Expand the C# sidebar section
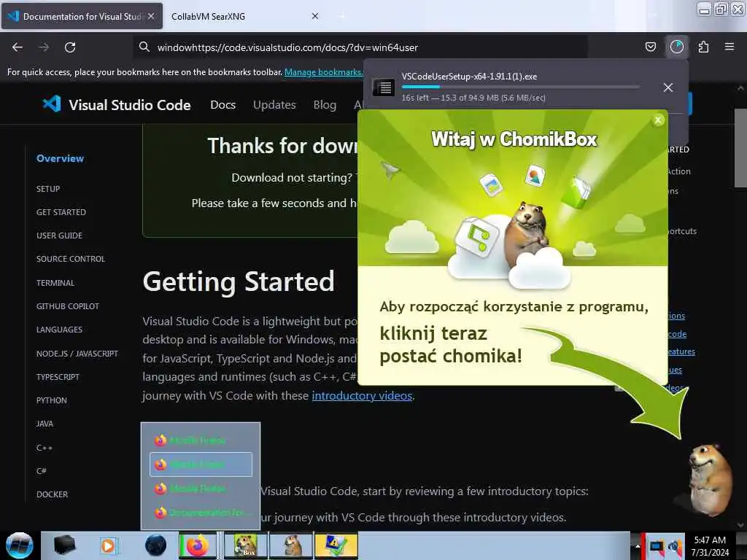Viewport: 747px width, 560px height. (42, 471)
